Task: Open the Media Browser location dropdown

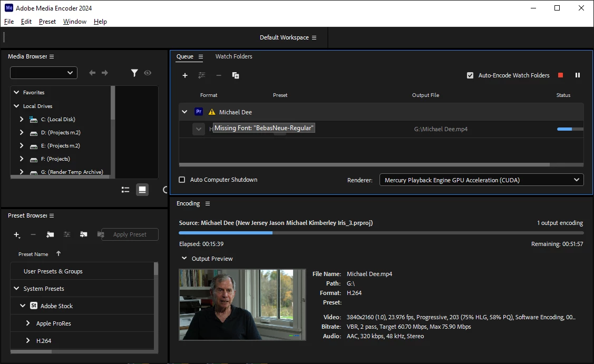Action: click(44, 73)
